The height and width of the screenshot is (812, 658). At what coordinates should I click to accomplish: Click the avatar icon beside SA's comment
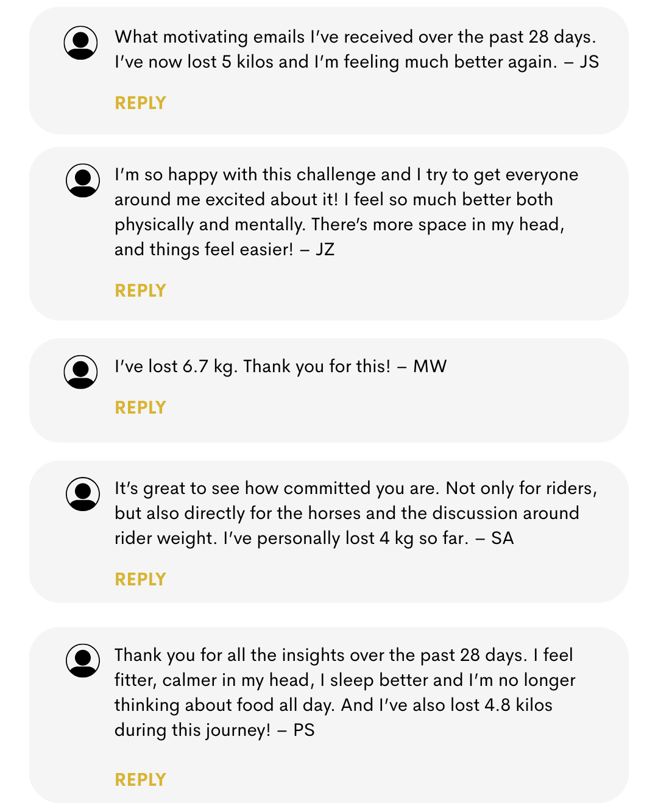[x=83, y=494]
